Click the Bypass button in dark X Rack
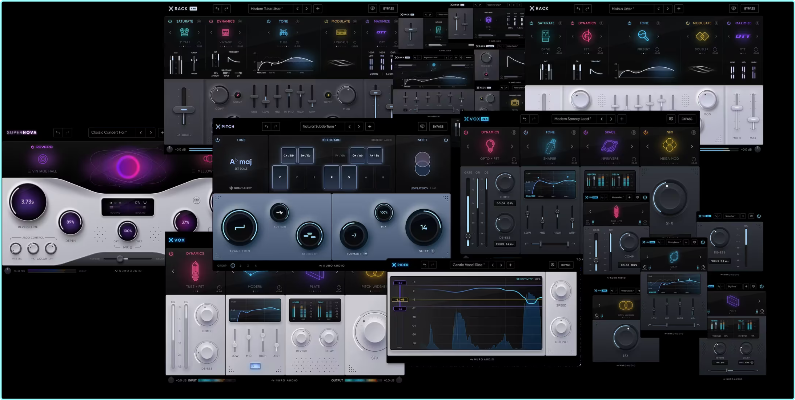 click(x=389, y=9)
